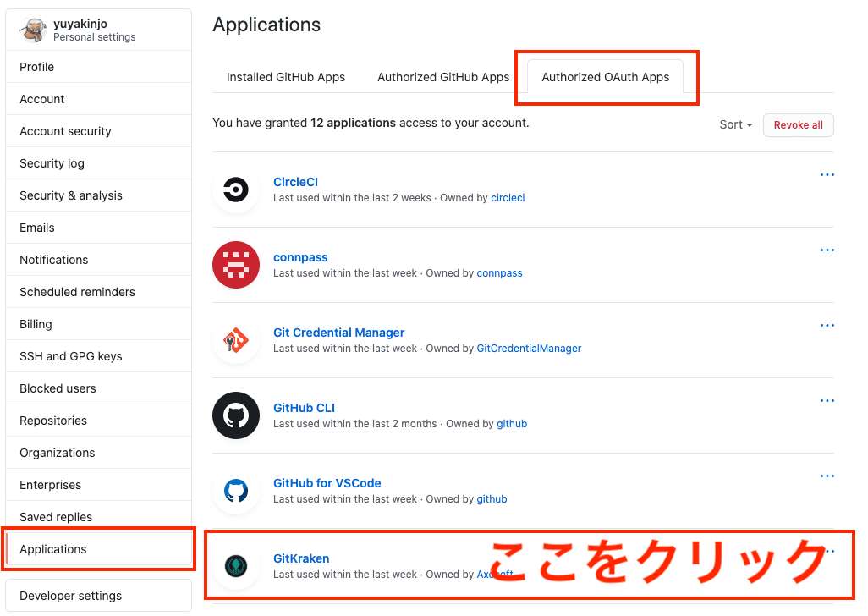Open the GitHub CLI application link
The width and height of the screenshot is (868, 616).
click(304, 408)
